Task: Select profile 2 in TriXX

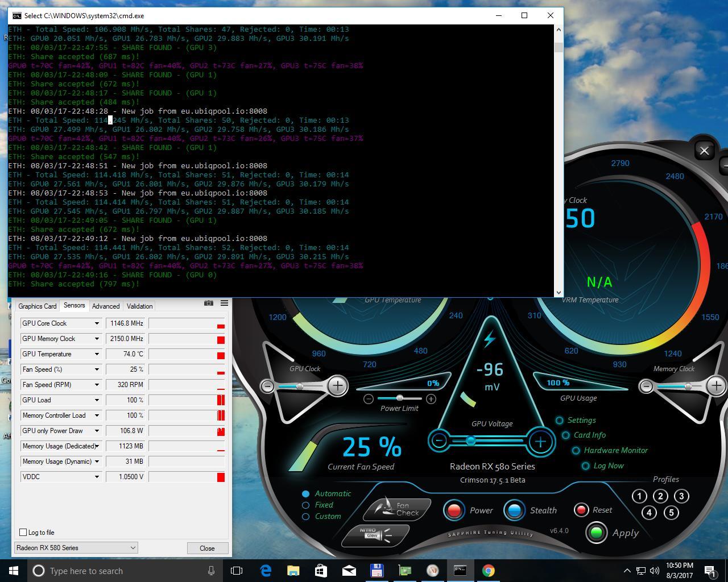Action: pos(660,496)
